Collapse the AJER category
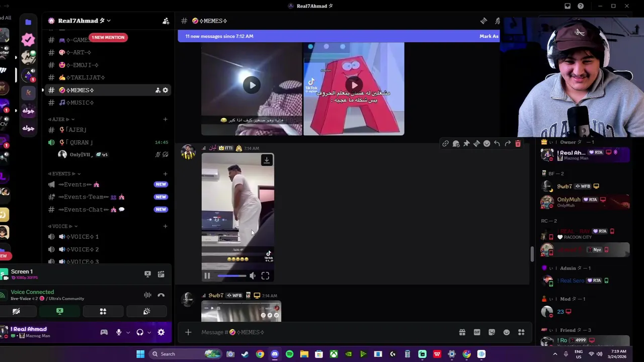This screenshot has height=362, width=644. click(x=61, y=119)
